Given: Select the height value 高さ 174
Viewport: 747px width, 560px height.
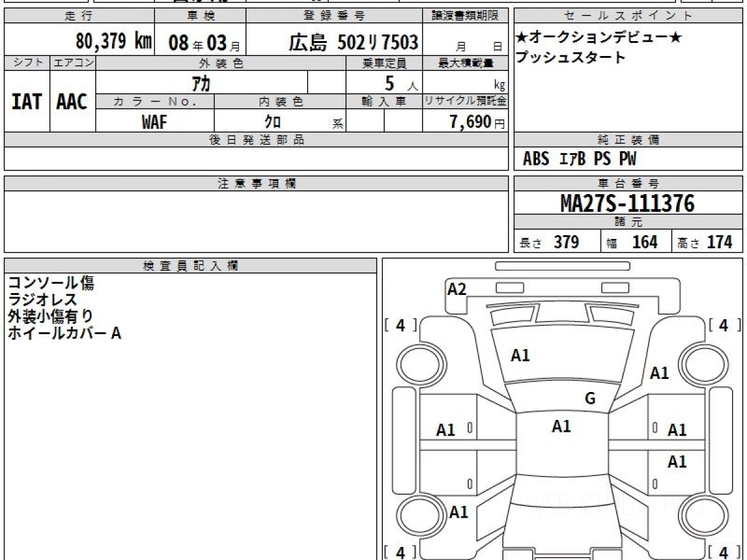Looking at the screenshot, I should (705, 242).
